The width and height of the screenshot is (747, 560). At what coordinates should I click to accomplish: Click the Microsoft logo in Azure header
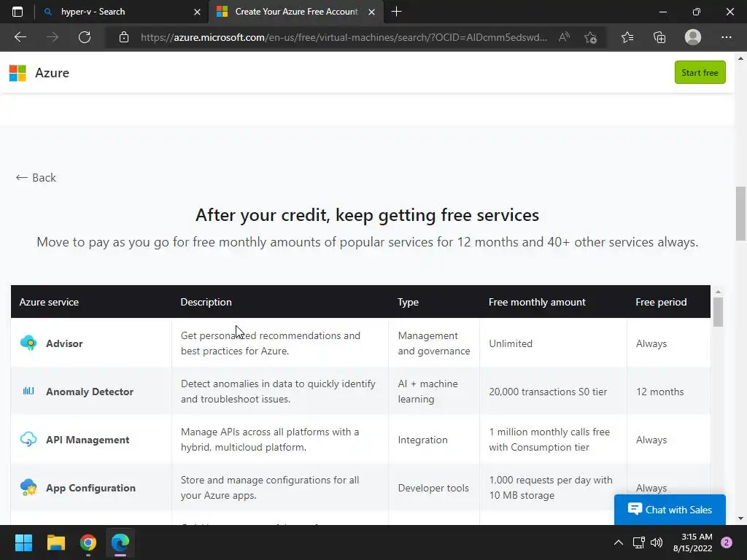pyautogui.click(x=18, y=73)
